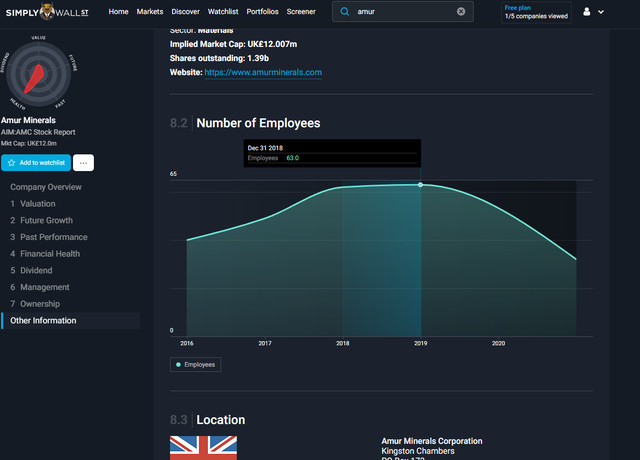Click the snowflake radar chart
Image resolution: width=640 pixels, height=460 pixels.
(39, 74)
